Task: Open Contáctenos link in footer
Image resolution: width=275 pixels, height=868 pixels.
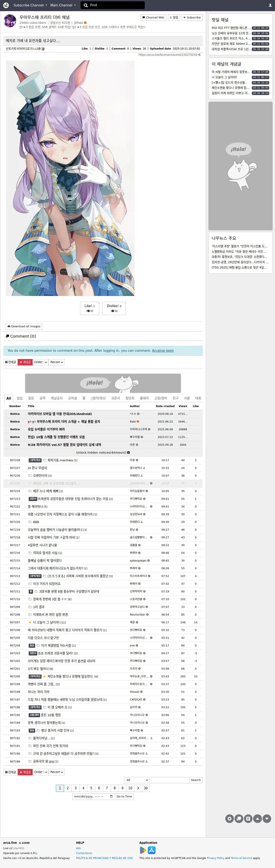Action: (x=84, y=853)
